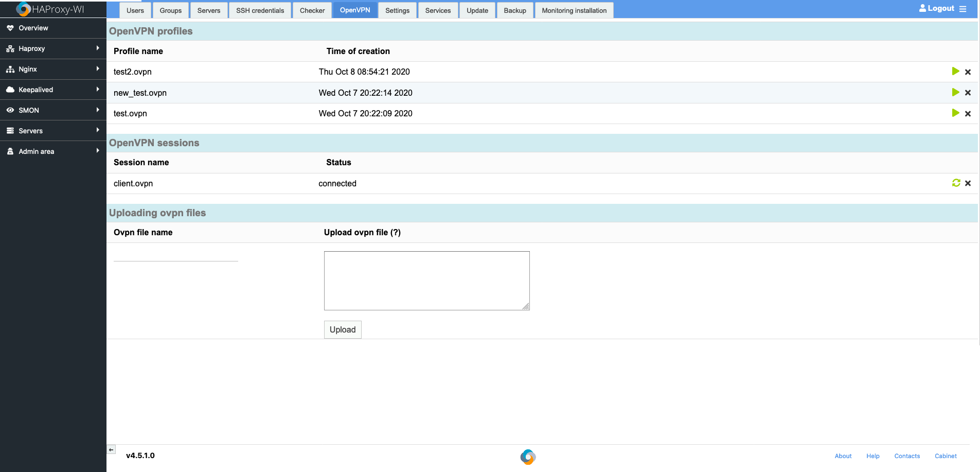
Task: Start the new_test.ovpn profile with play icon
Action: click(955, 92)
